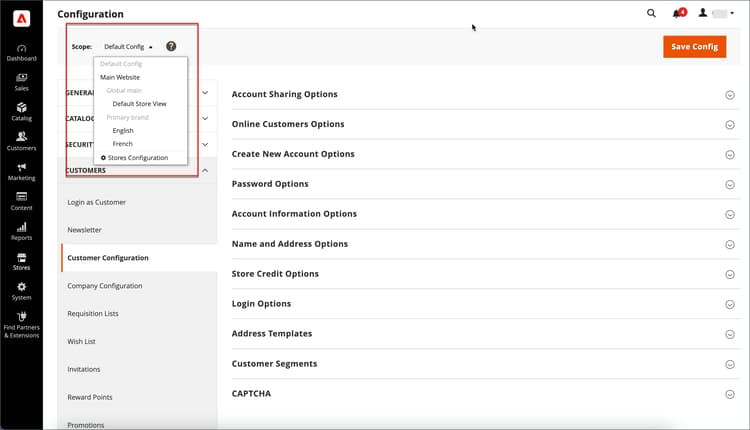Open Find Partners & Extensions
Image resolution: width=750 pixels, height=430 pixels.
[x=22, y=325]
